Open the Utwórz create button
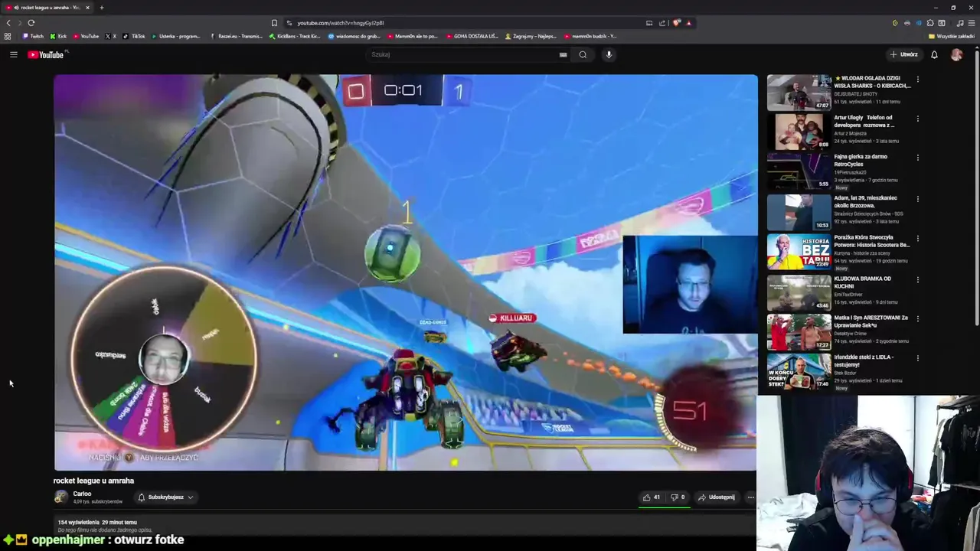Screen dimensions: 980x551 tap(904, 54)
